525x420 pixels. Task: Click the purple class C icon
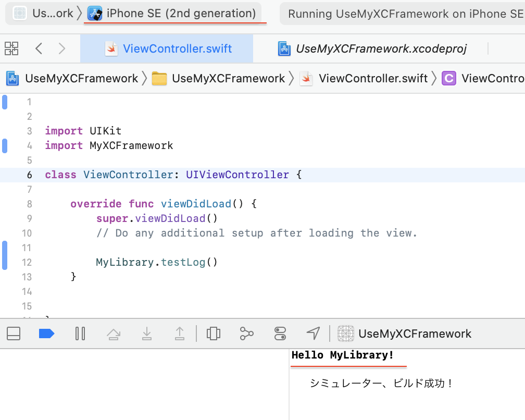(448, 78)
